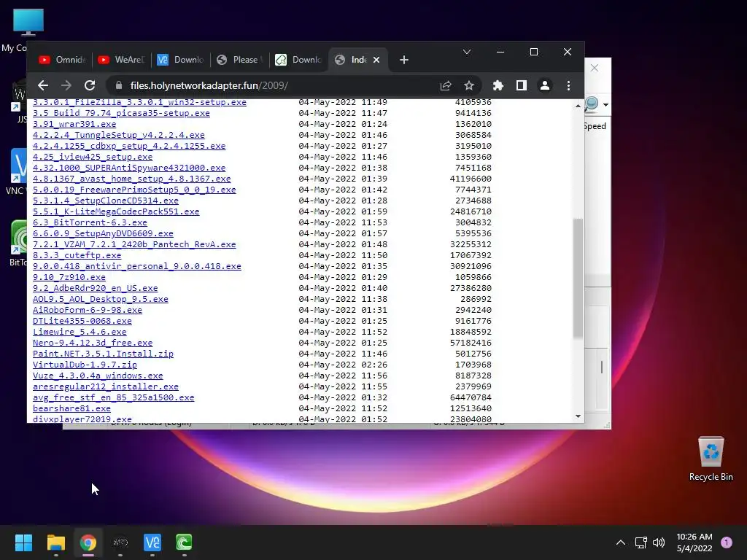The width and height of the screenshot is (747, 560).
Task: Click Nero-9.4.12.3d_free.exe link
Action: tap(93, 343)
